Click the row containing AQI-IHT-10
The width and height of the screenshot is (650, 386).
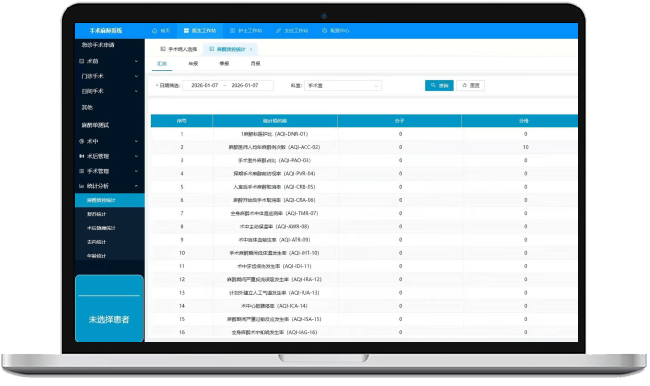[x=364, y=253]
